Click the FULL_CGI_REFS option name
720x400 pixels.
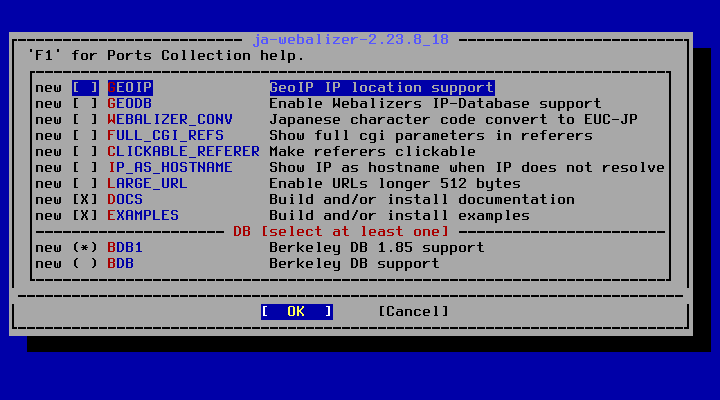(166, 135)
